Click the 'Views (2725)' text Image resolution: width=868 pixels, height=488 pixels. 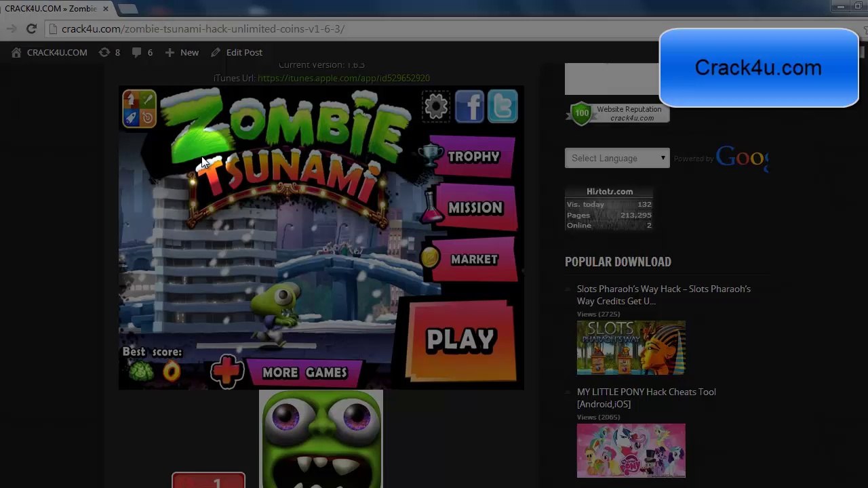(599, 314)
